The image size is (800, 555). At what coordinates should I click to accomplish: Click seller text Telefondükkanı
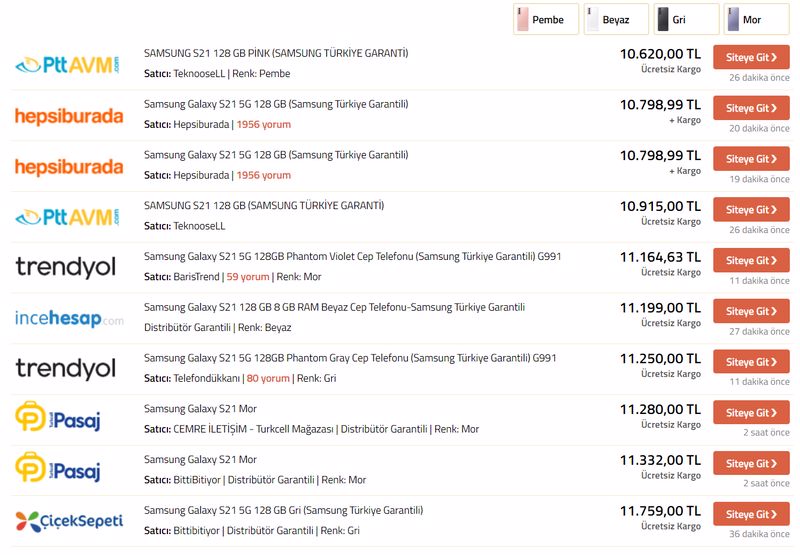pos(207,378)
